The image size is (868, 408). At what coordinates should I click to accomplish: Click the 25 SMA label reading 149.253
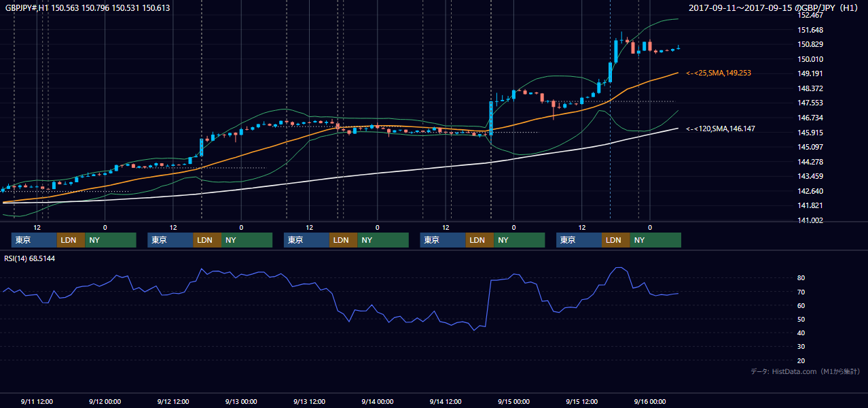click(719, 73)
